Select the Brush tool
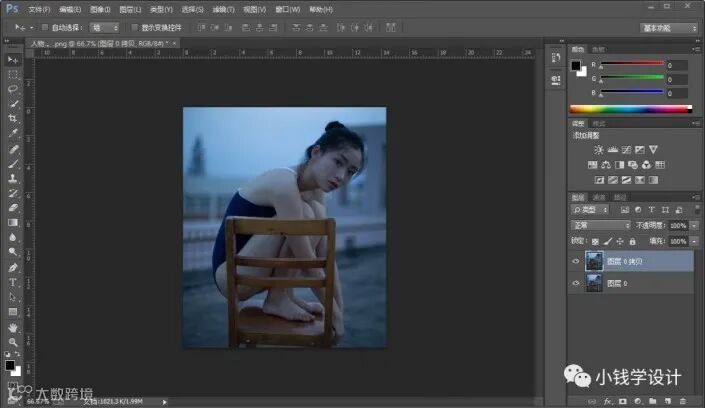Viewport: 705px width, 408px height. [13, 163]
